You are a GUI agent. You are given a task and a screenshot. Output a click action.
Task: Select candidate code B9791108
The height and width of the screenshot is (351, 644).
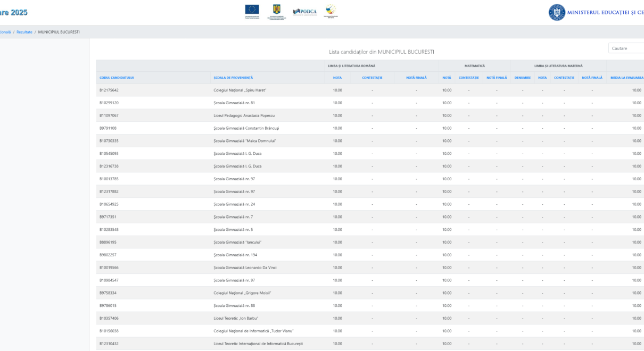[108, 128]
